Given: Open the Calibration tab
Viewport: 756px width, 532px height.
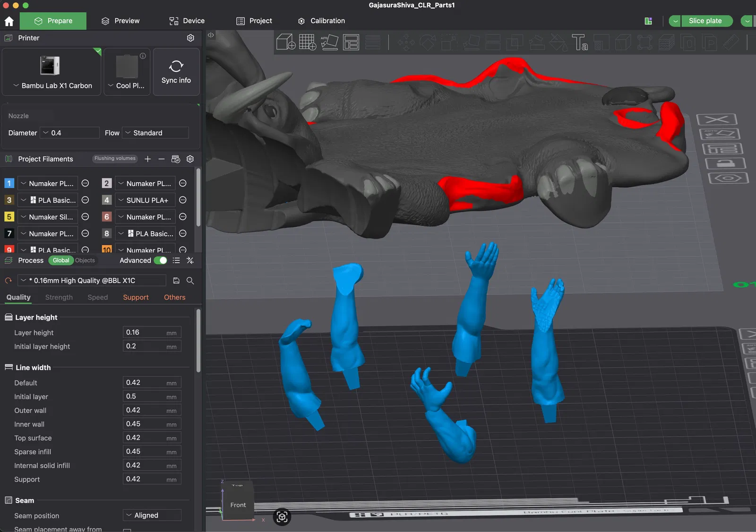Looking at the screenshot, I should click(322, 21).
